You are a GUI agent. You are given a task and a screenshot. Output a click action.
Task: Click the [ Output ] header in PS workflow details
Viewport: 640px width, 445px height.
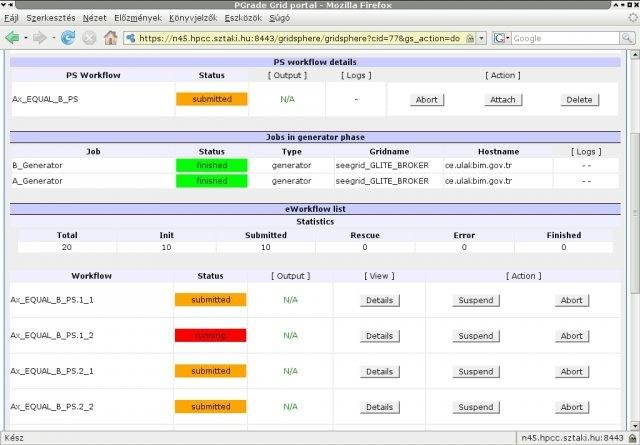coord(287,75)
